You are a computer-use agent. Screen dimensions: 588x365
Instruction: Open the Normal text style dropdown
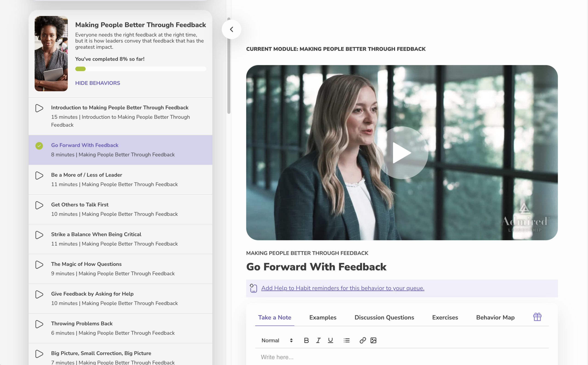pyautogui.click(x=277, y=340)
